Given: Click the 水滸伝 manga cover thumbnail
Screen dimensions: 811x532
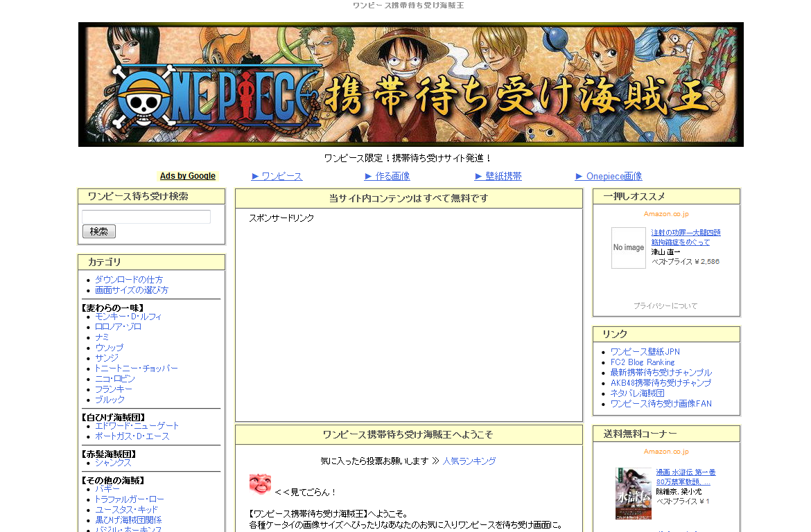Looking at the screenshot, I should (x=634, y=493).
